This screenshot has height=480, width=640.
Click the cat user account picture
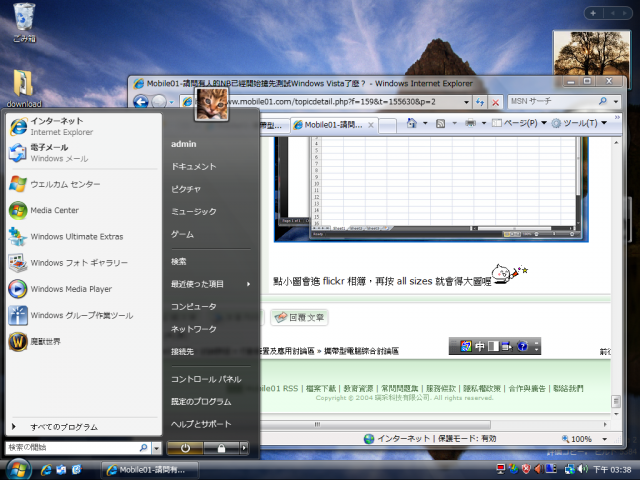tap(211, 104)
